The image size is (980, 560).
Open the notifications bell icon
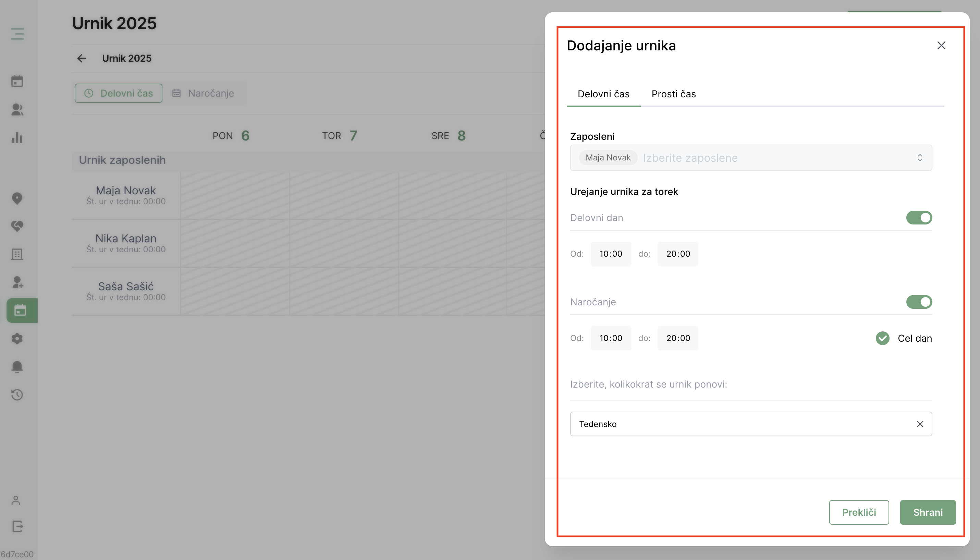[x=17, y=367]
